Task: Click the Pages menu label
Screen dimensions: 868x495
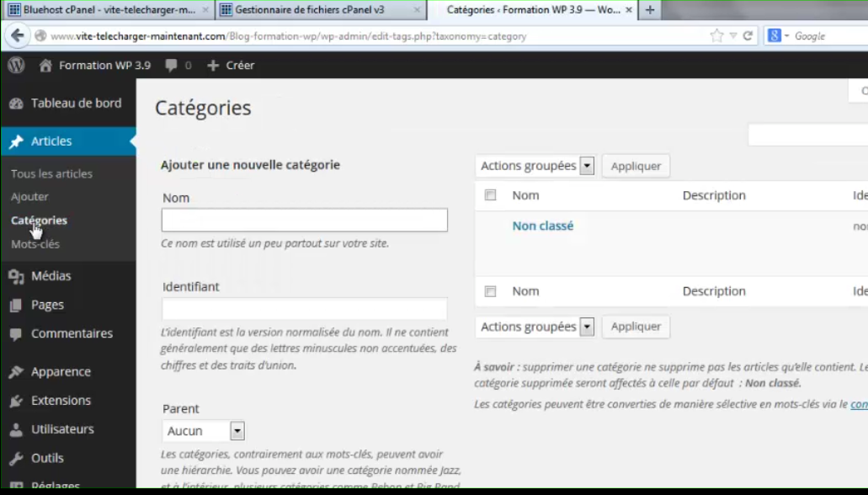Action: tap(48, 305)
